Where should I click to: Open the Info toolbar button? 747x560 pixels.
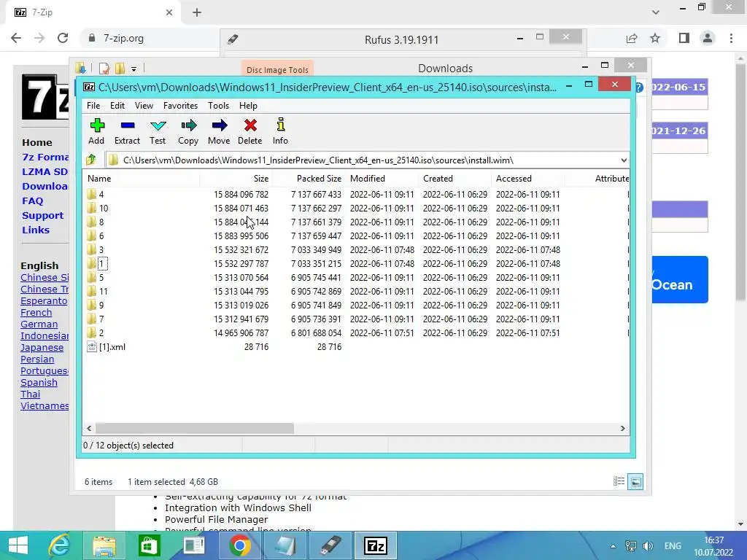280,131
